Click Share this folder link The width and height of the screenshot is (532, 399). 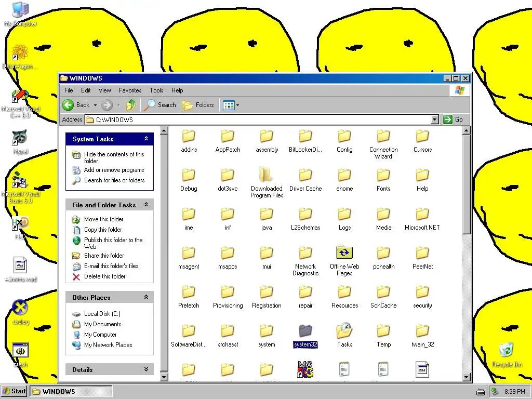click(x=104, y=256)
